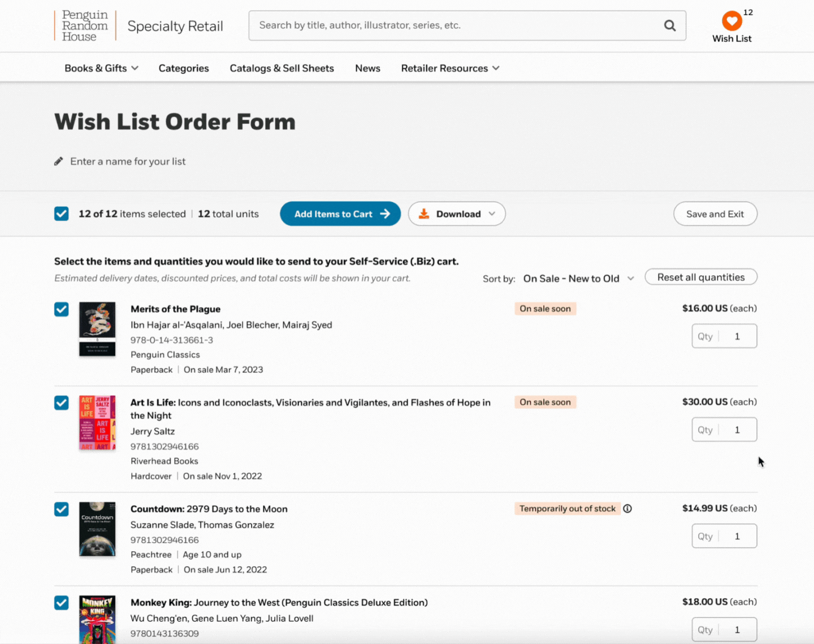Click Suzanne Slade, Thomas Gonzalez text
This screenshot has width=814, height=644.
pos(202,525)
